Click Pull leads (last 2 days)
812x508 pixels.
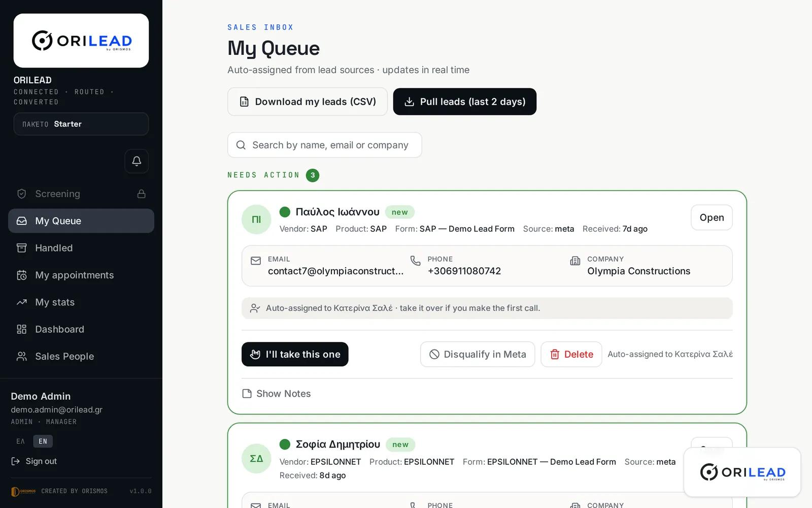pos(465,102)
